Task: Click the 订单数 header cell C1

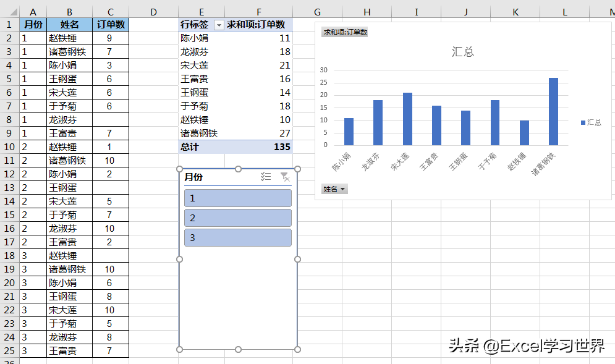Action: click(111, 25)
